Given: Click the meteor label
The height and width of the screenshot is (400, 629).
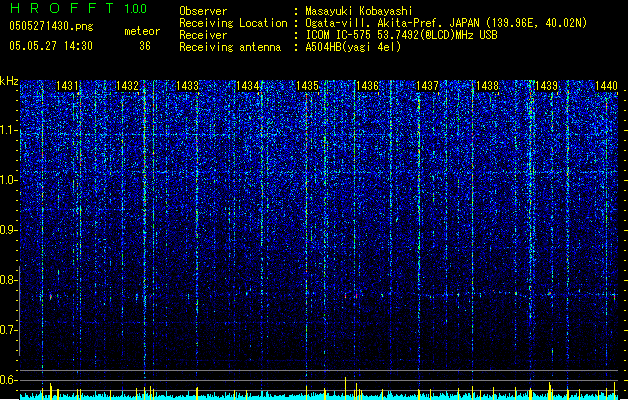Looking at the screenshot, I should click(142, 31).
